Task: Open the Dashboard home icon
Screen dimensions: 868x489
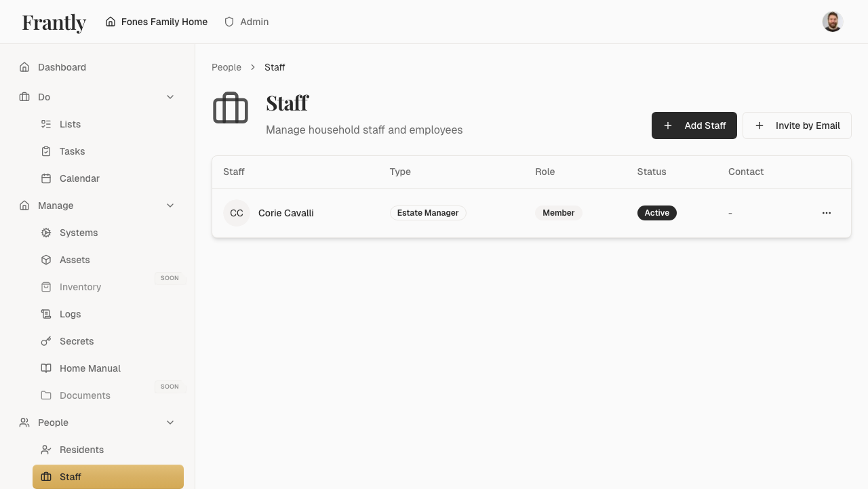Action: click(x=24, y=66)
